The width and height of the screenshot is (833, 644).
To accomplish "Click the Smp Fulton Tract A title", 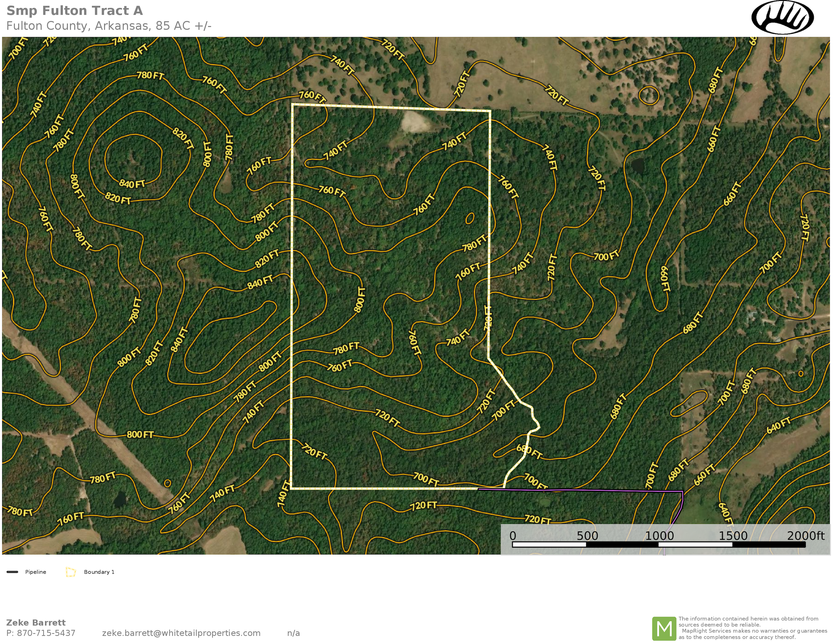I will click(x=75, y=11).
